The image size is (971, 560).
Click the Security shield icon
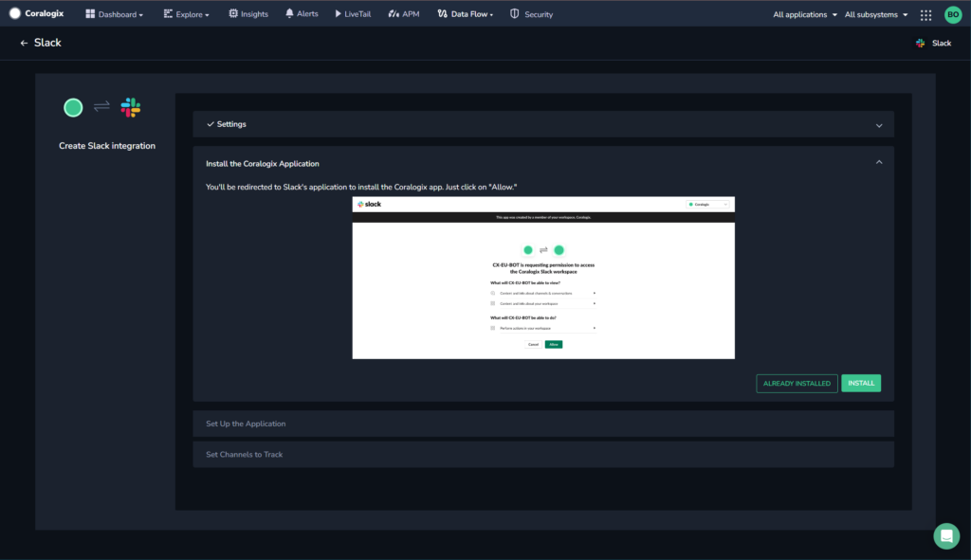point(515,13)
